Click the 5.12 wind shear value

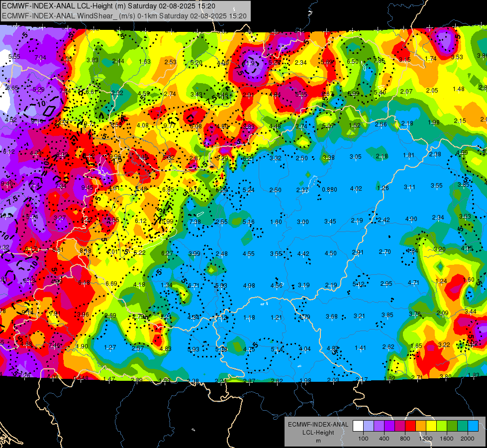tap(359, 284)
